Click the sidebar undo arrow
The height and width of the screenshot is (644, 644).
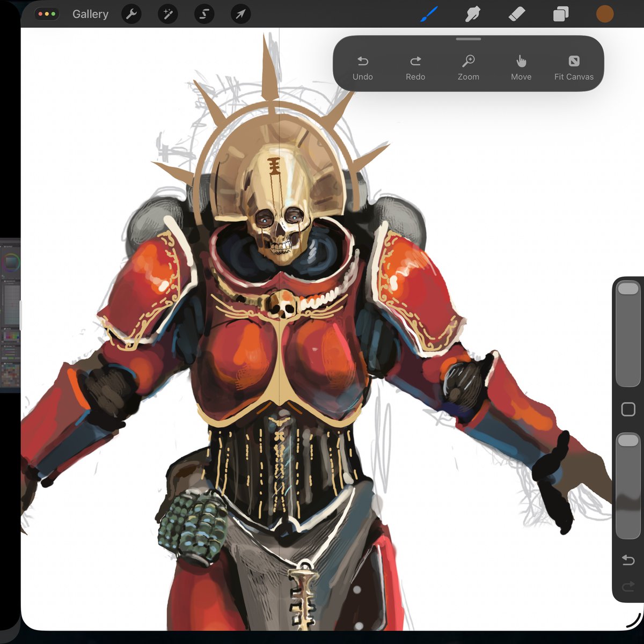(628, 560)
